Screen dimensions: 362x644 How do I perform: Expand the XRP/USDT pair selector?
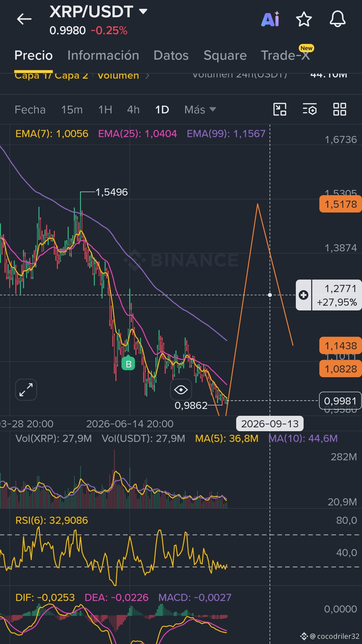(x=143, y=12)
